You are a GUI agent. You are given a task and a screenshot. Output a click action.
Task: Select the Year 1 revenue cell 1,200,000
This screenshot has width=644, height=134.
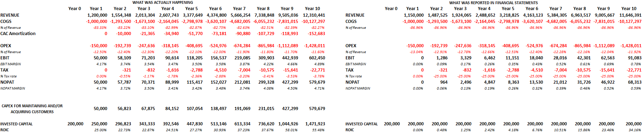[97, 15]
